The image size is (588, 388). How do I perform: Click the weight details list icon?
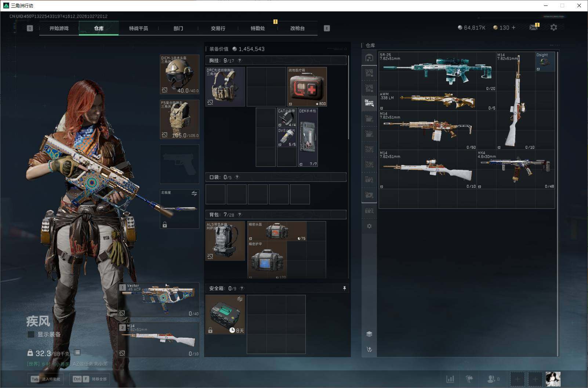click(x=77, y=352)
